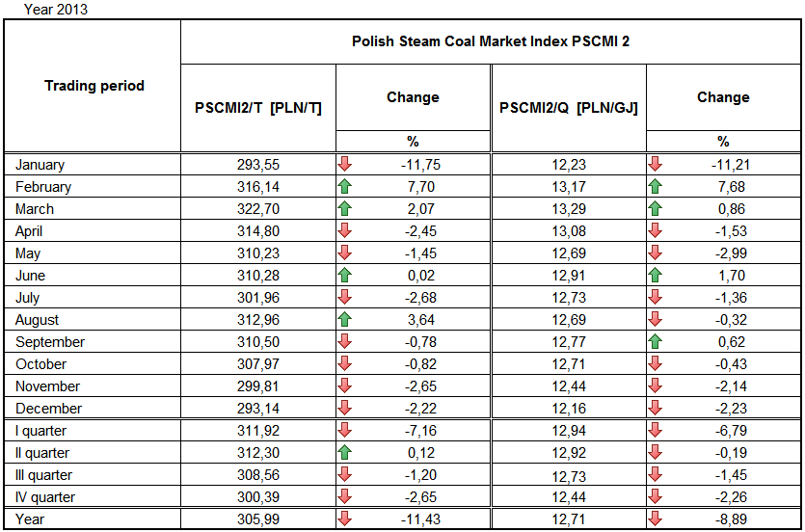805x532 pixels.
Task: Select the Polish Steam Coal Market Index title
Action: click(x=491, y=41)
